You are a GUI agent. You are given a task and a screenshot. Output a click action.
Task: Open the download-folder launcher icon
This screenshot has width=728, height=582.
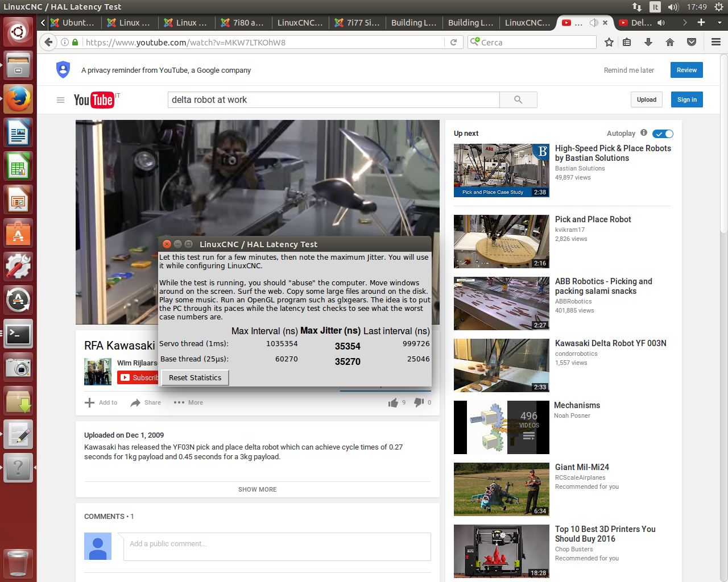coord(18,401)
